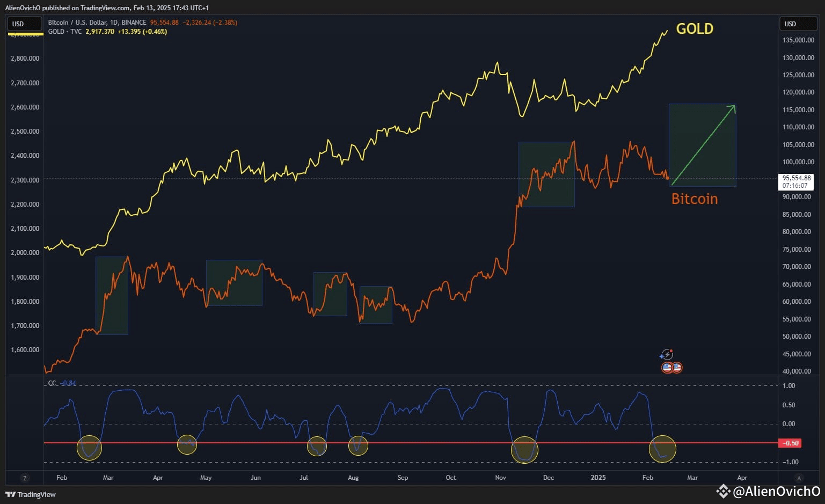Click 2025 on the time axis
This screenshot has width=825, height=504.
click(x=598, y=478)
